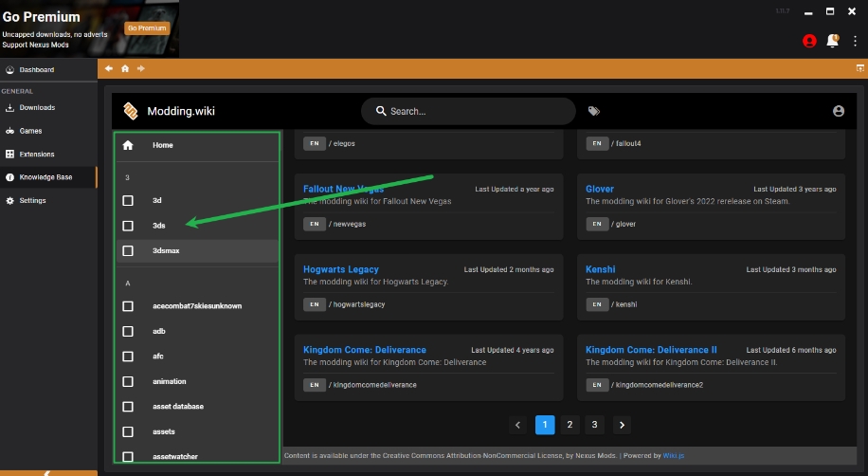Check the 3dsmax tag checkbox
The width and height of the screenshot is (868, 476).
pos(128,250)
